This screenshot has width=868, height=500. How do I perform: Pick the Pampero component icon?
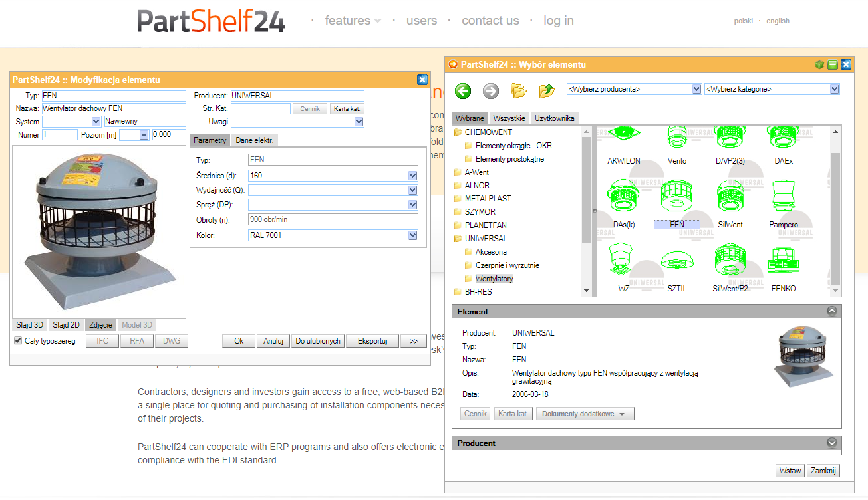tap(783, 199)
